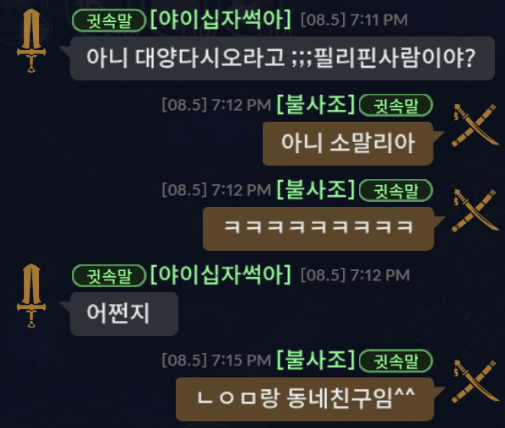Click the crossed sabers avatar beside the 7:15 PM message
505x428 pixels.
(475, 381)
